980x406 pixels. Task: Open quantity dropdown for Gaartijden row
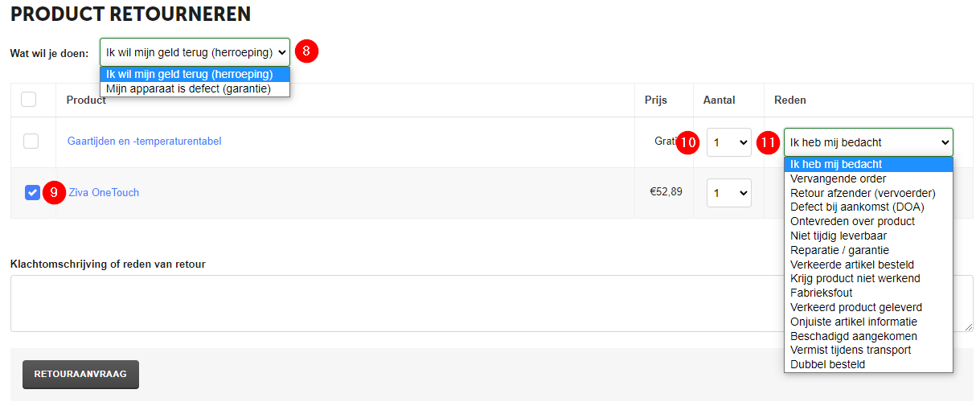click(x=728, y=142)
